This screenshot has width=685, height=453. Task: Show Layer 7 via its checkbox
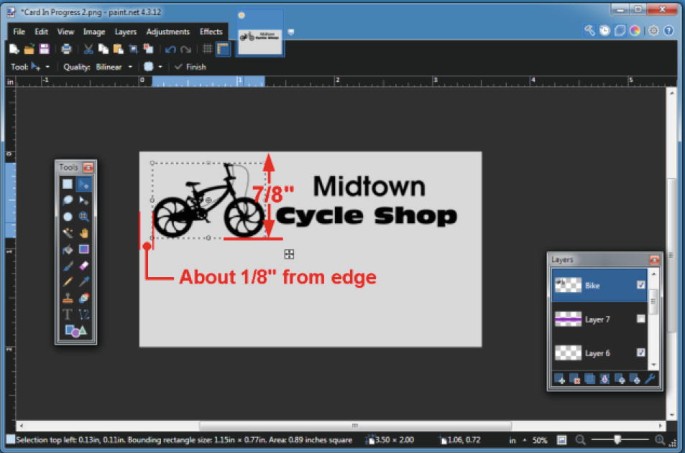coord(641,319)
